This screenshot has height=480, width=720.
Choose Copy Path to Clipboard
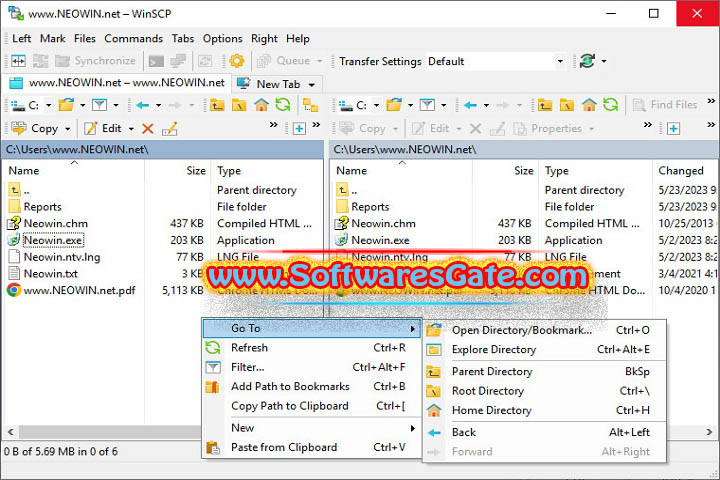click(x=311, y=406)
